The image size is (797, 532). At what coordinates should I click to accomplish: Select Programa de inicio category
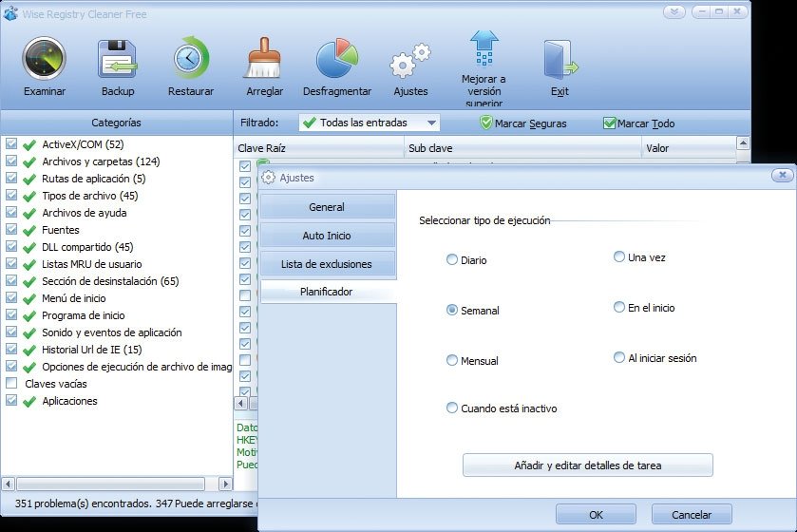coord(84,315)
